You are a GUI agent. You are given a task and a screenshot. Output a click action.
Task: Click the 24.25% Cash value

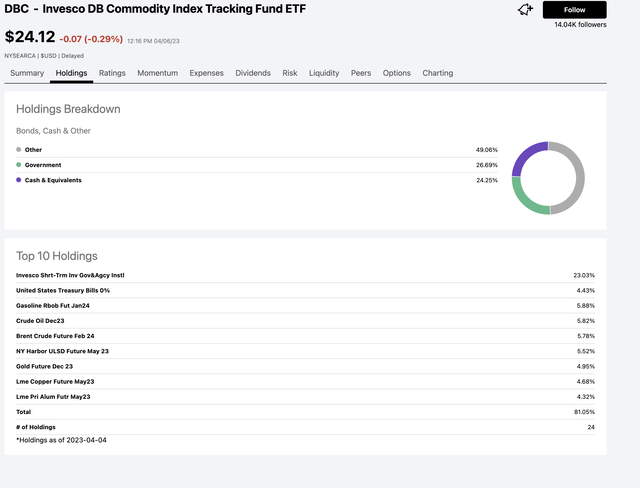(487, 180)
